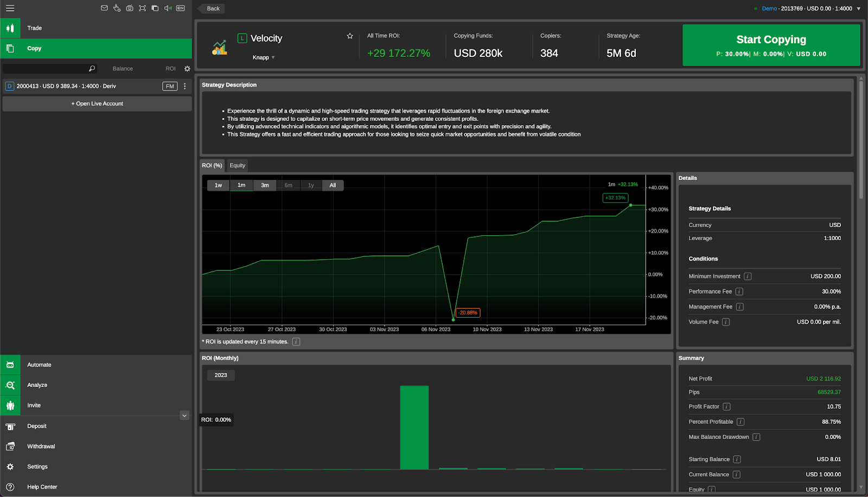Open the Automate panel icon

10,364
